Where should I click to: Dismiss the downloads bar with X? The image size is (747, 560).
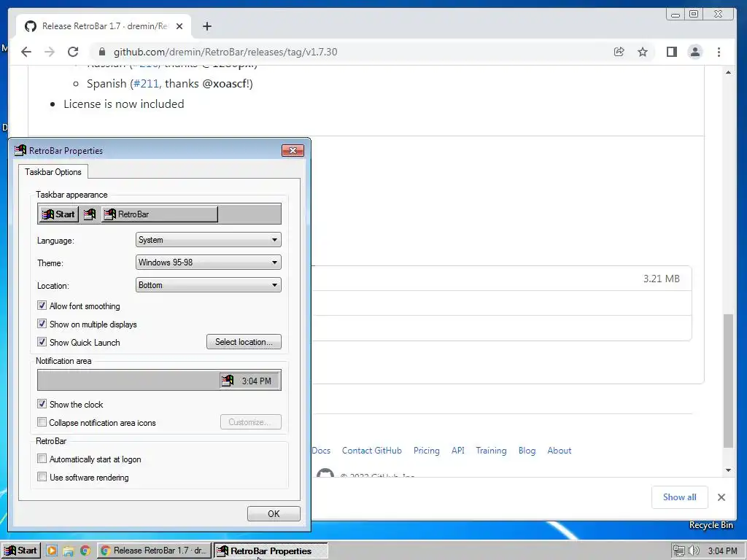pos(721,497)
